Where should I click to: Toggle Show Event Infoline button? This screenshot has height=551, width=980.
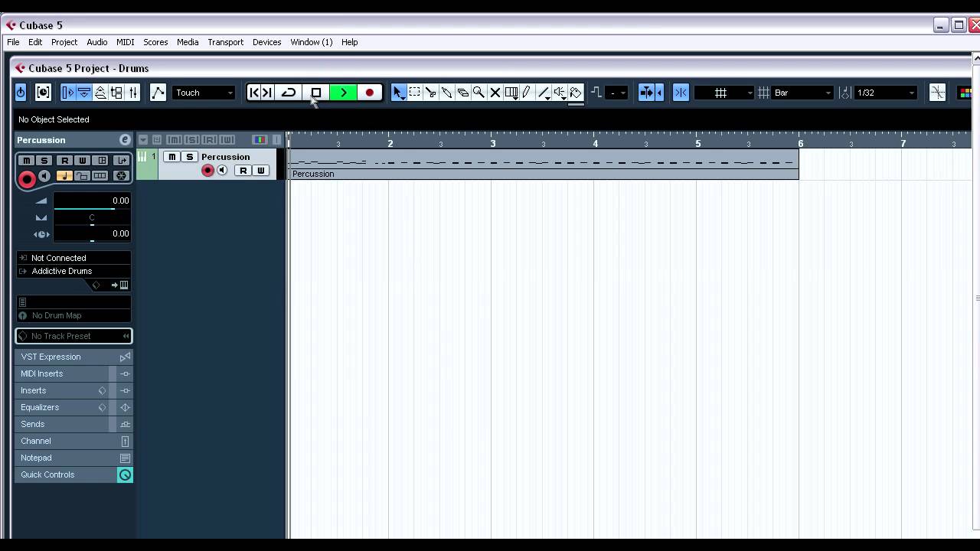(84, 93)
